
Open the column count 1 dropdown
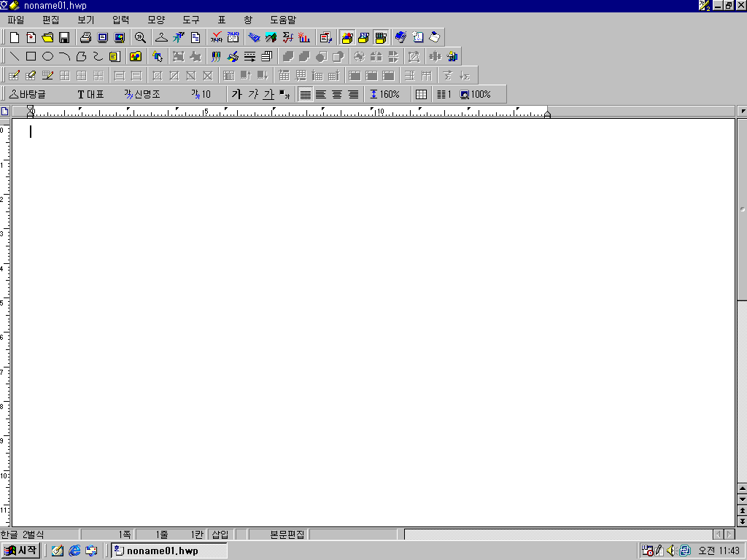coord(444,94)
